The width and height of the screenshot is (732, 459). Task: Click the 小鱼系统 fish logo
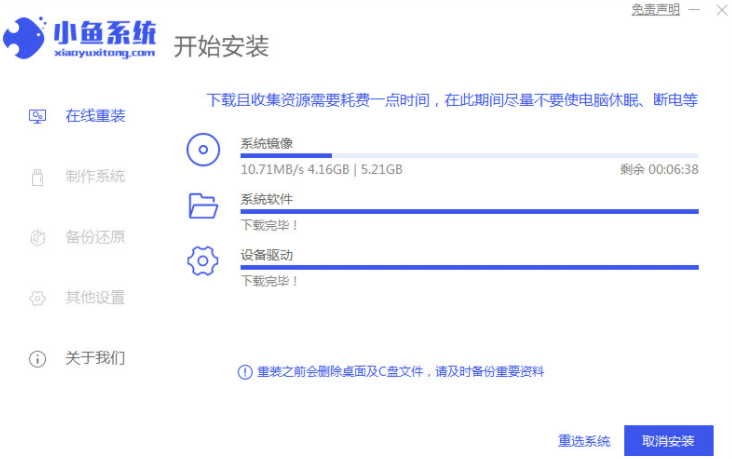pos(24,38)
